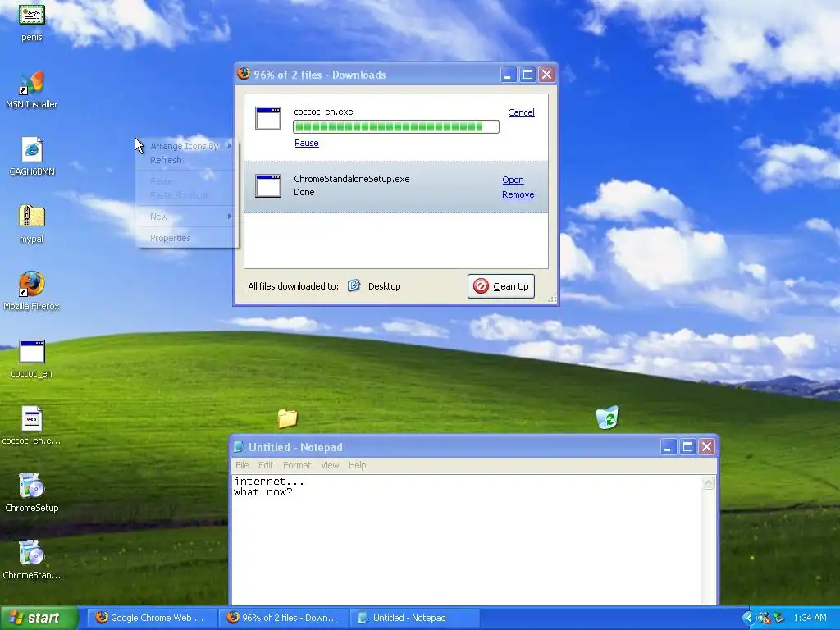Select the Recycle Bin icon on desktop

point(608,418)
